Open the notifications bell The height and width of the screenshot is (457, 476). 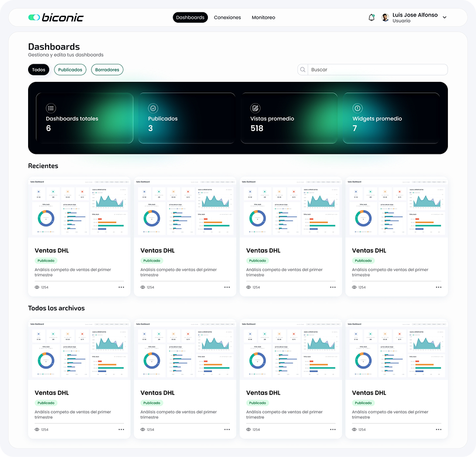(371, 18)
